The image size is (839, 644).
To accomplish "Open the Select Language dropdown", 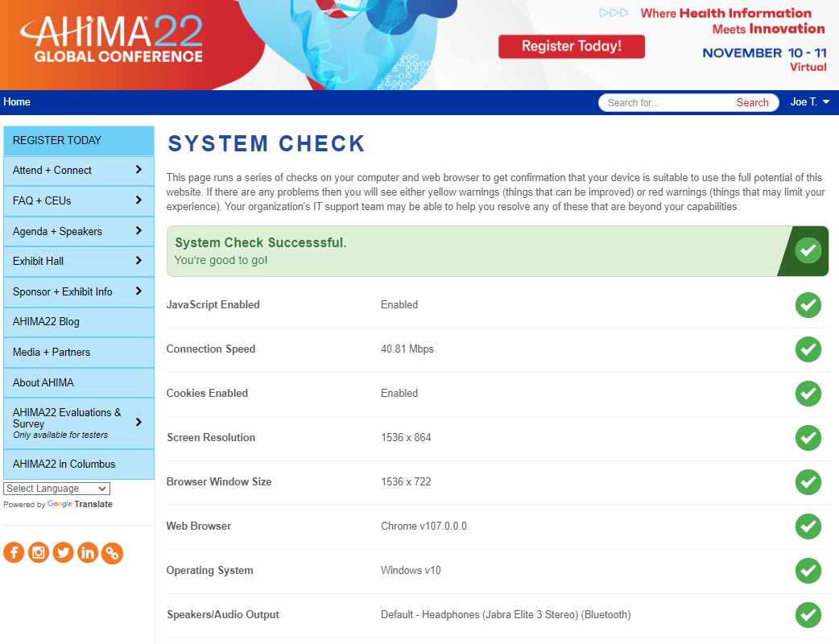I will (x=56, y=489).
